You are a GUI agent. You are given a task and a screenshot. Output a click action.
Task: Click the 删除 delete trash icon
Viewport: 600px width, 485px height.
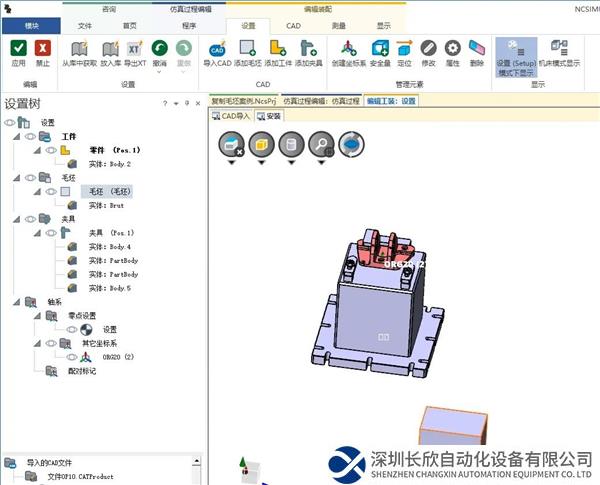click(x=477, y=48)
